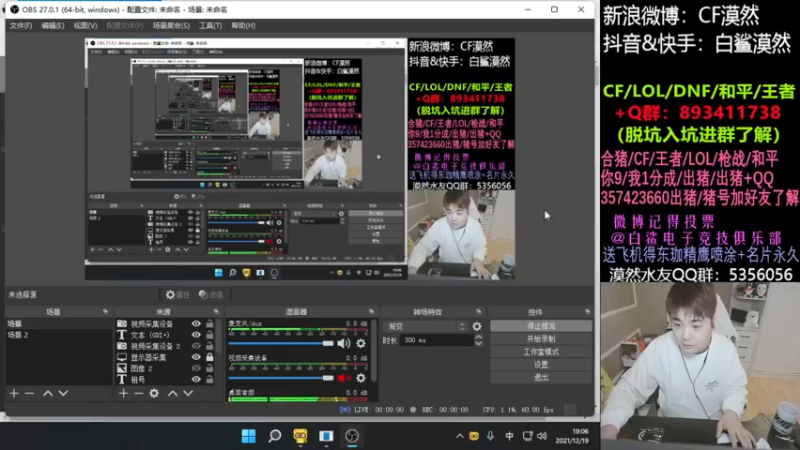Open 设置 from the controls panel
Screen dimensions: 800x450
[x=541, y=365]
